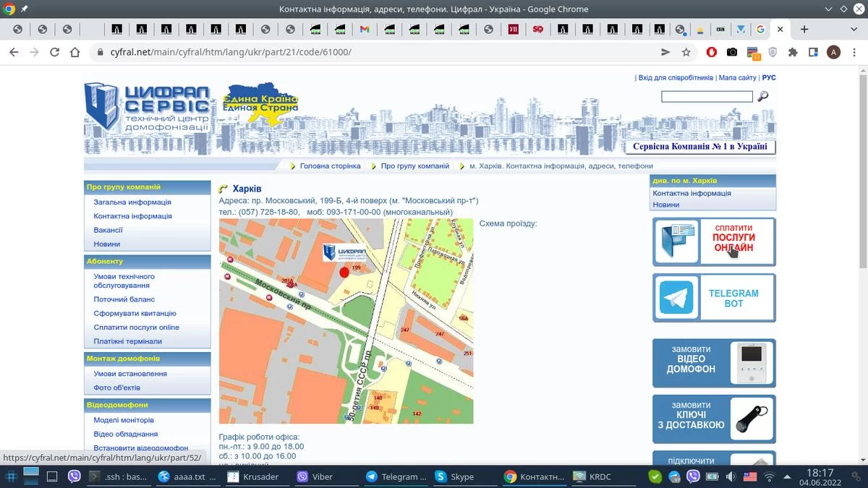Reload the page using the refresh icon

(x=54, y=52)
